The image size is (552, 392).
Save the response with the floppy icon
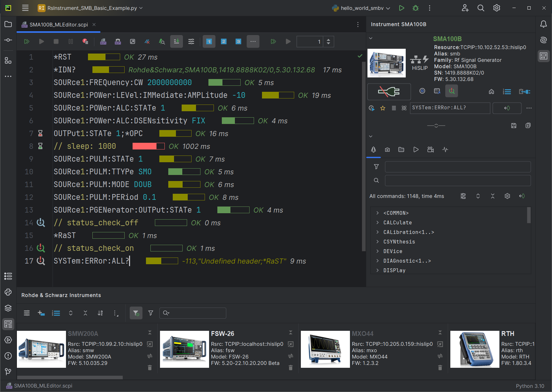point(514,126)
